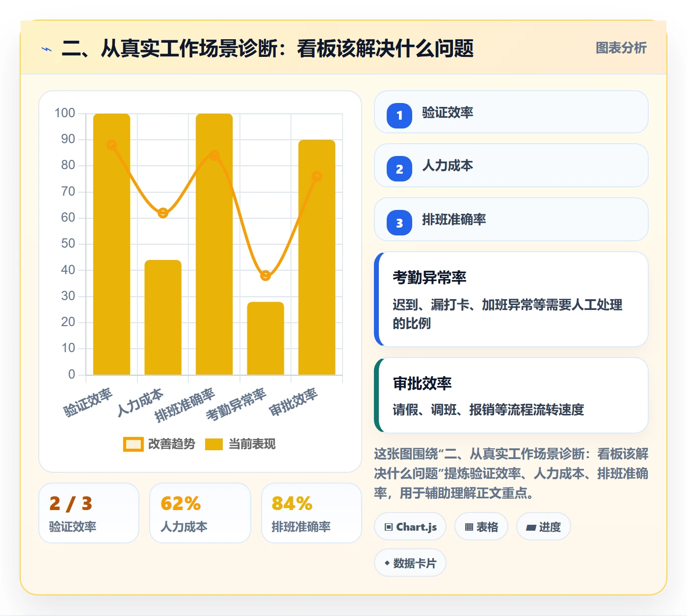687x616 pixels.
Task: Open the 排班准确率 list item
Action: pos(511,219)
